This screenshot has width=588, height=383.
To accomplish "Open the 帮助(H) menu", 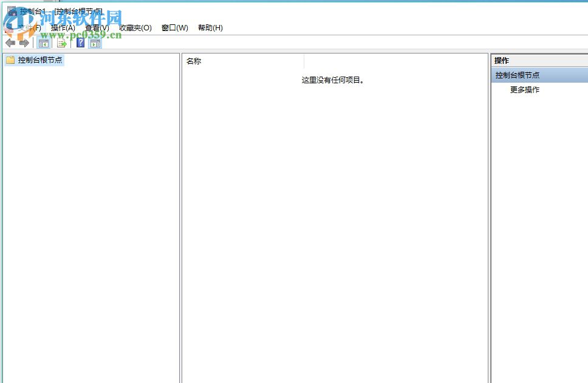I will 210,27.
